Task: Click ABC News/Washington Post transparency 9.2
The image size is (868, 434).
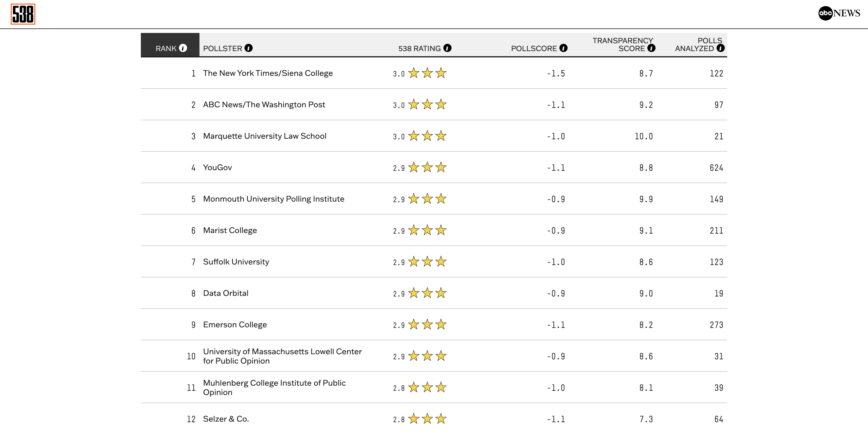Action: (646, 105)
